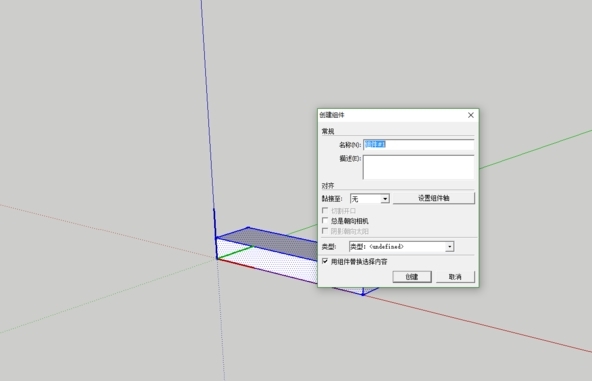Screen dimensions: 592x381
Task: Enable the 总是朝向相机 checkbox
Action: (325, 221)
